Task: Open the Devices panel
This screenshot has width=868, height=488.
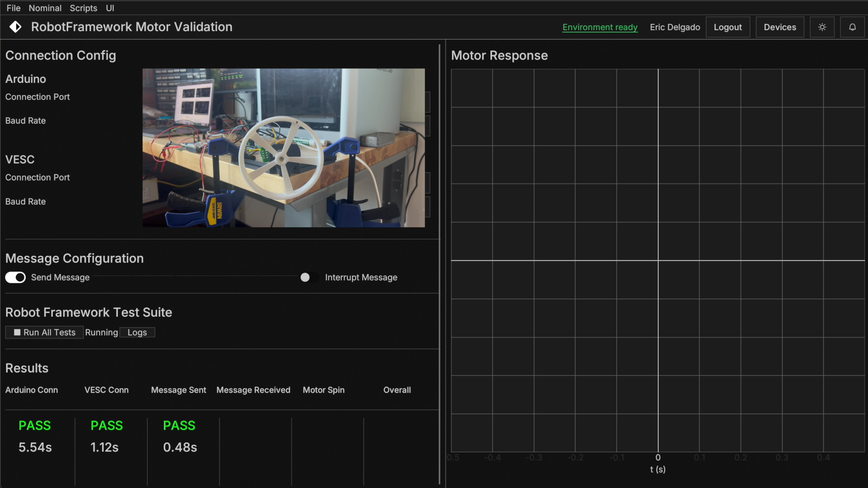Action: tap(779, 27)
